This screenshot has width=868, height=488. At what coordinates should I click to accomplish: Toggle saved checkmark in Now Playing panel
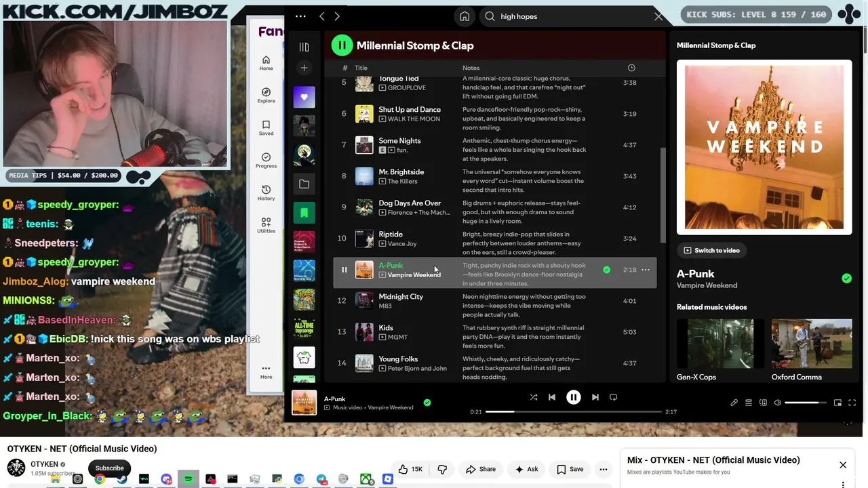pyautogui.click(x=846, y=278)
